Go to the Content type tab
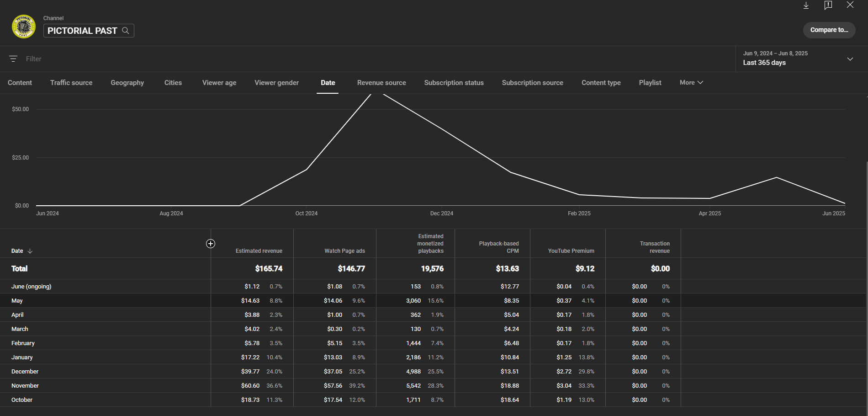 pos(601,83)
